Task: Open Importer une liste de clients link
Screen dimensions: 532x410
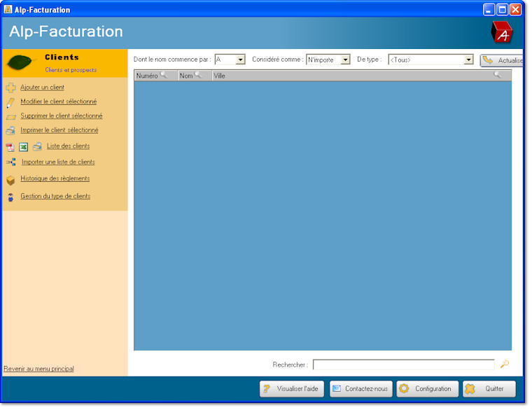Action: click(58, 162)
